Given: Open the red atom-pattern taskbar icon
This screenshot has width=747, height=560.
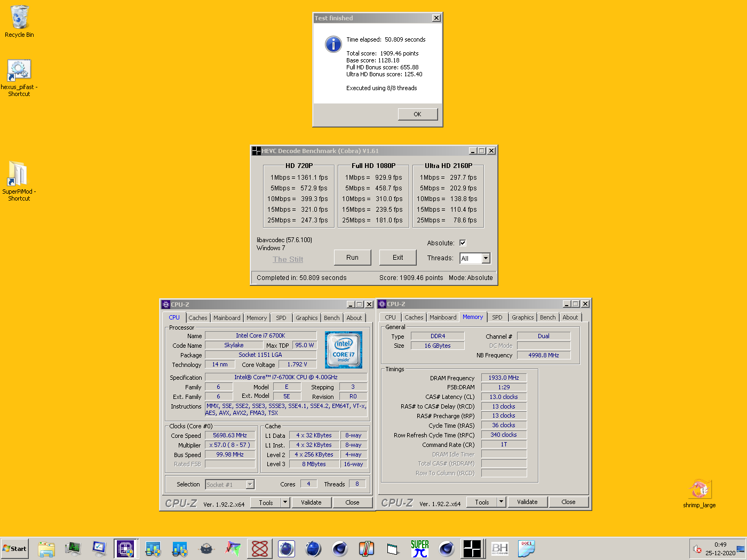Looking at the screenshot, I should 260,549.
